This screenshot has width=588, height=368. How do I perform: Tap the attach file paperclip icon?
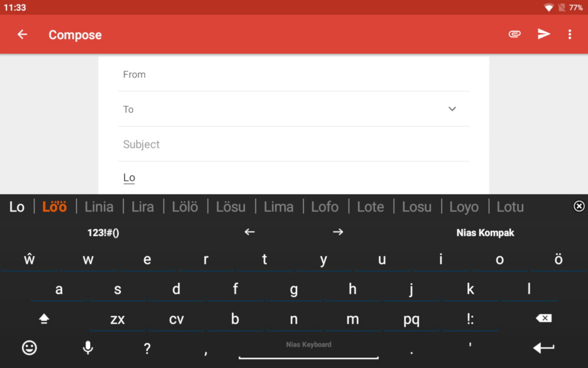pos(514,34)
